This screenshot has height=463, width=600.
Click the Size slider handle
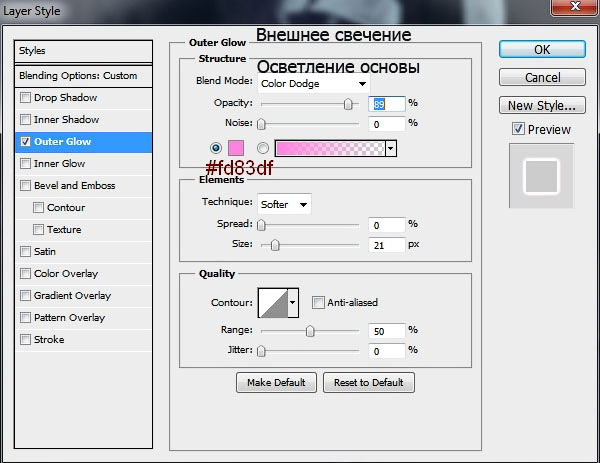coord(275,245)
